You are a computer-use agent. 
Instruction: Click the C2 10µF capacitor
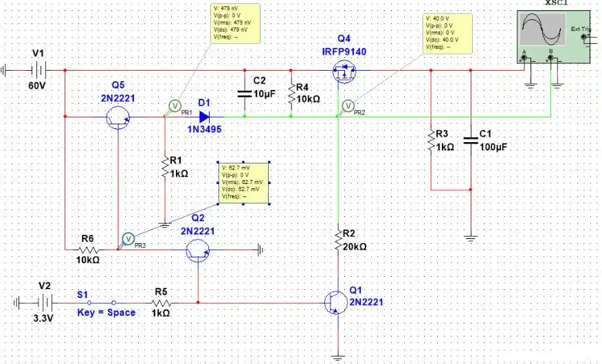tap(245, 93)
